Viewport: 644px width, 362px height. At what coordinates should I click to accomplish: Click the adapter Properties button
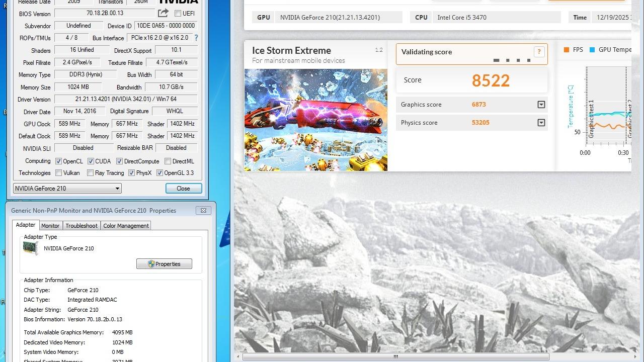[164, 264]
